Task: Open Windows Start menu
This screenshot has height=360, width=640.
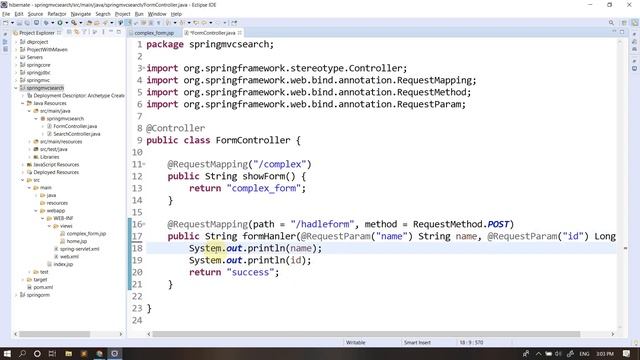Action: [7, 353]
